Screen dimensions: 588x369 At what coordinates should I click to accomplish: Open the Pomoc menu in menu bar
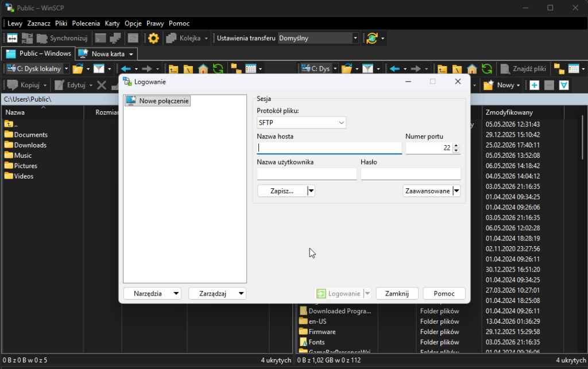click(179, 23)
